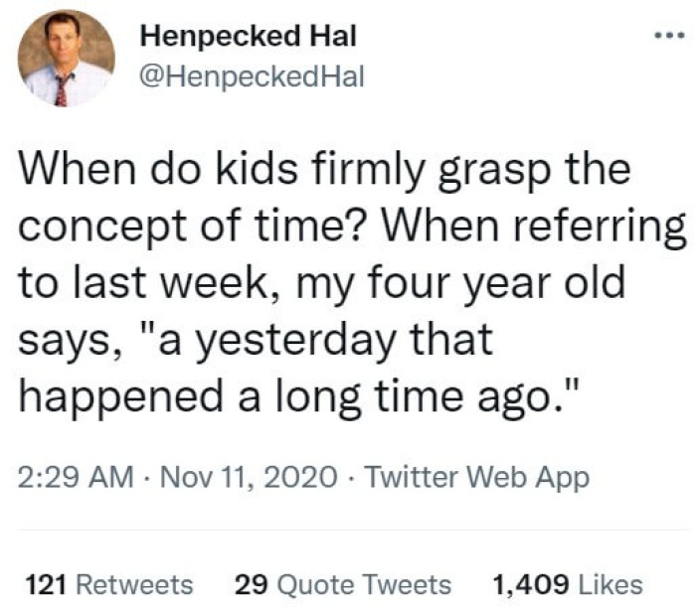696x616 pixels.
Task: Click the Henpecked Hal display name
Action: pos(249,36)
